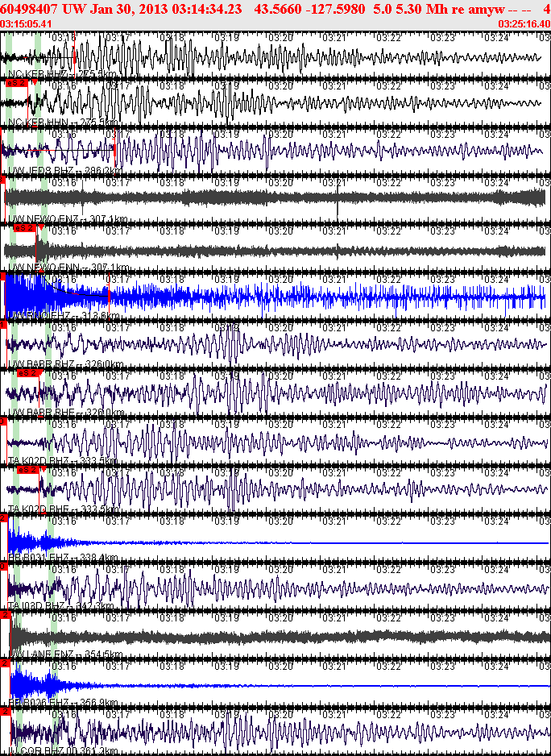Click the window end time 03:25:16.40
This screenshot has width=551, height=756.
(524, 23)
